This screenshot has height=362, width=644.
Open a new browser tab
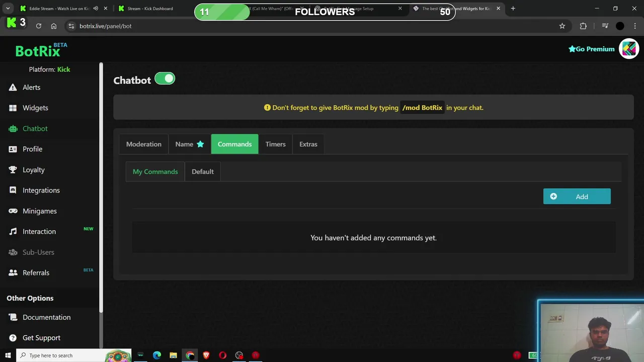point(513,9)
